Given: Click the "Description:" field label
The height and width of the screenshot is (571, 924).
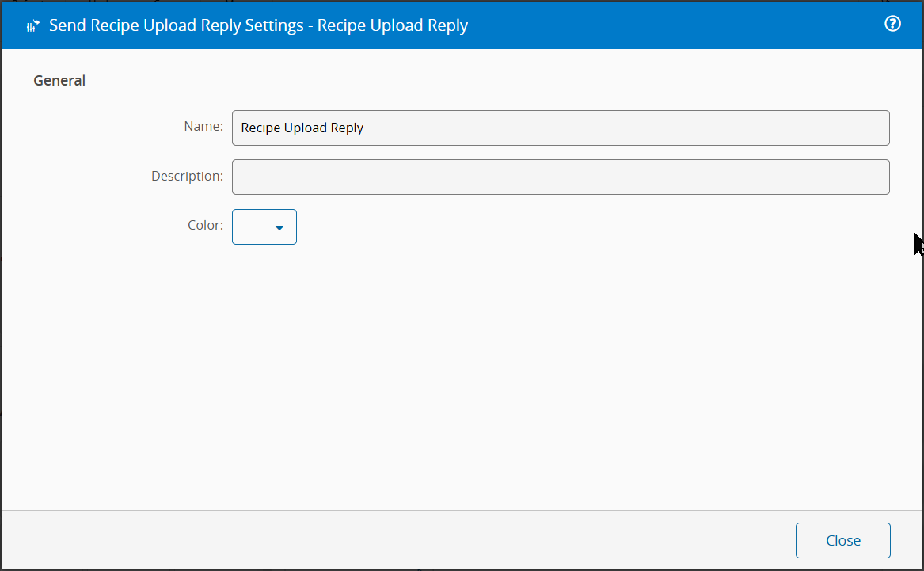Looking at the screenshot, I should click(x=187, y=176).
